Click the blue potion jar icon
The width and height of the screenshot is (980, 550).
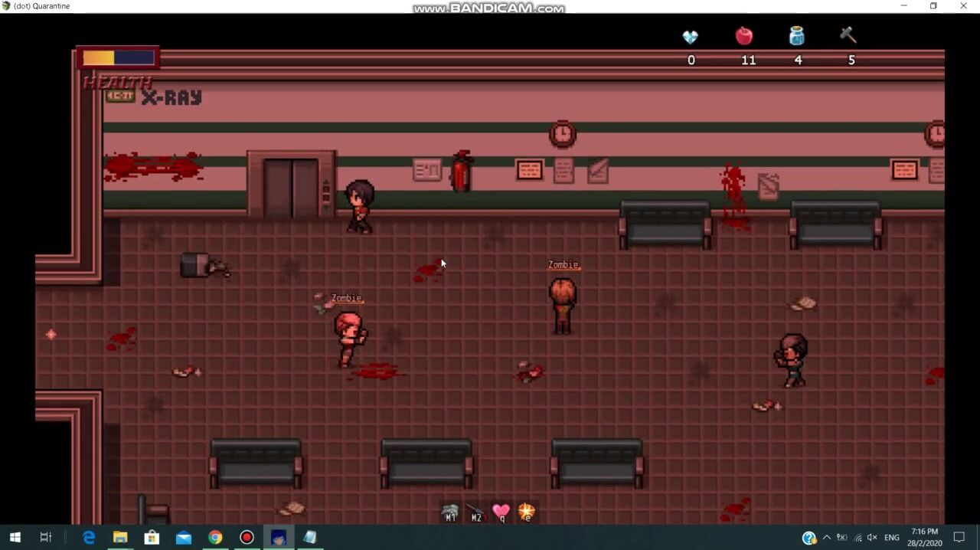point(797,36)
